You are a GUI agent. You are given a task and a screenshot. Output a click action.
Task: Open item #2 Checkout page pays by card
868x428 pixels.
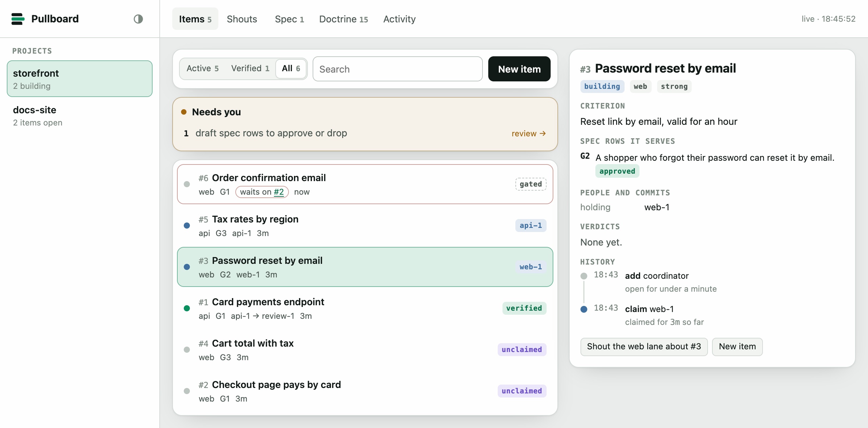point(365,391)
